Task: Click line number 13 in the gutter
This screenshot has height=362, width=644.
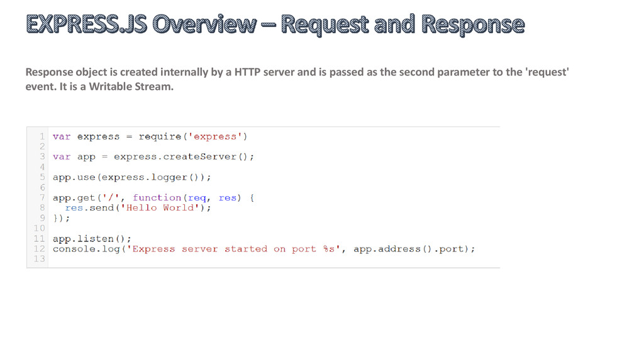Action: 40,259
